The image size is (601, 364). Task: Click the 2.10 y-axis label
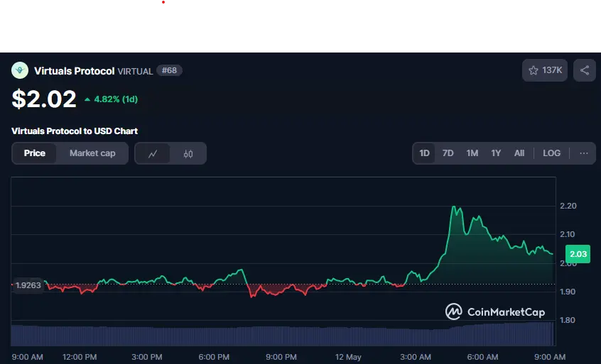pos(568,234)
